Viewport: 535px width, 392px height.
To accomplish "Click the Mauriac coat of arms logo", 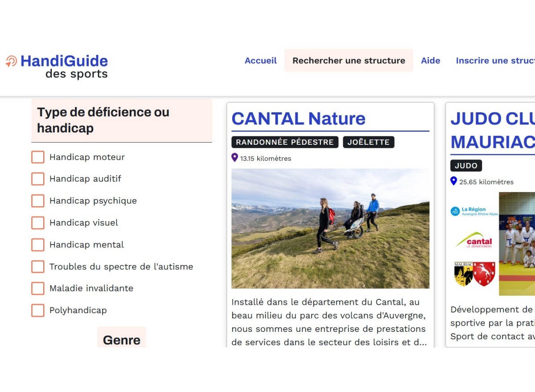I will [x=474, y=274].
